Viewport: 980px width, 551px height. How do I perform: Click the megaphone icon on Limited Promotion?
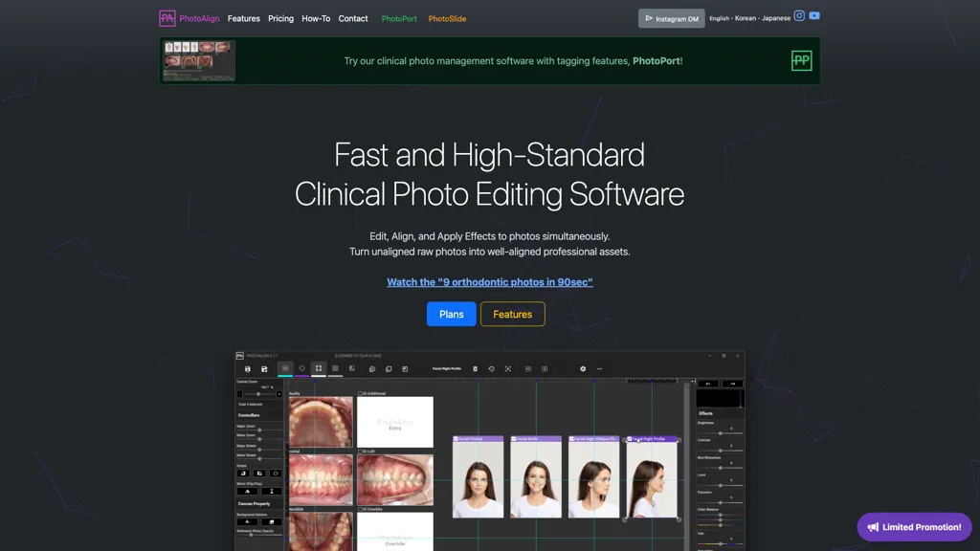coord(873,527)
